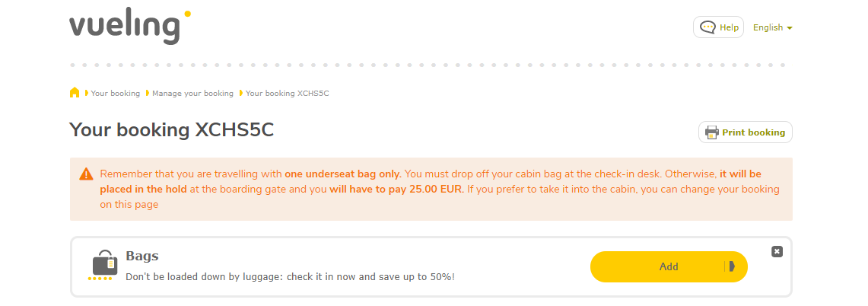Click the 'Bags' heading

click(x=142, y=256)
